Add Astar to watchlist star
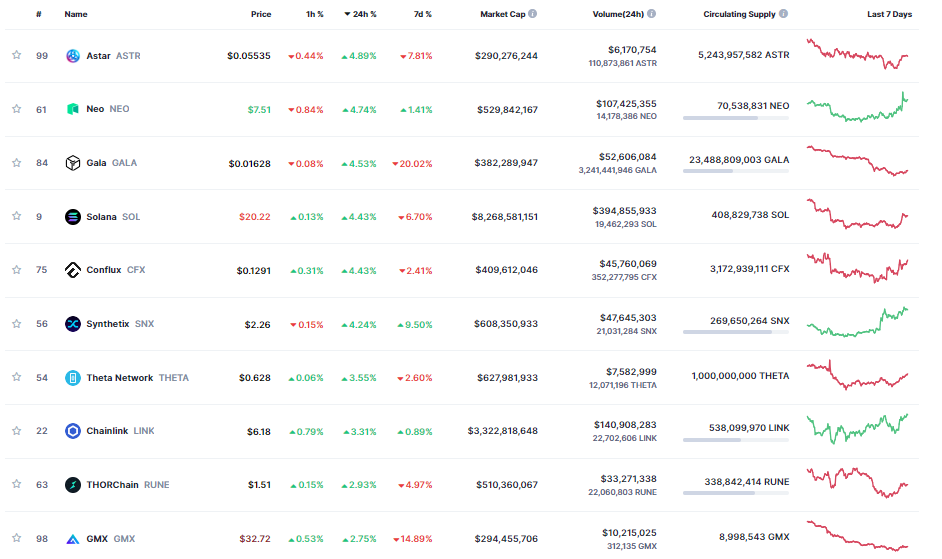The height and width of the screenshot is (559, 942). (17, 55)
